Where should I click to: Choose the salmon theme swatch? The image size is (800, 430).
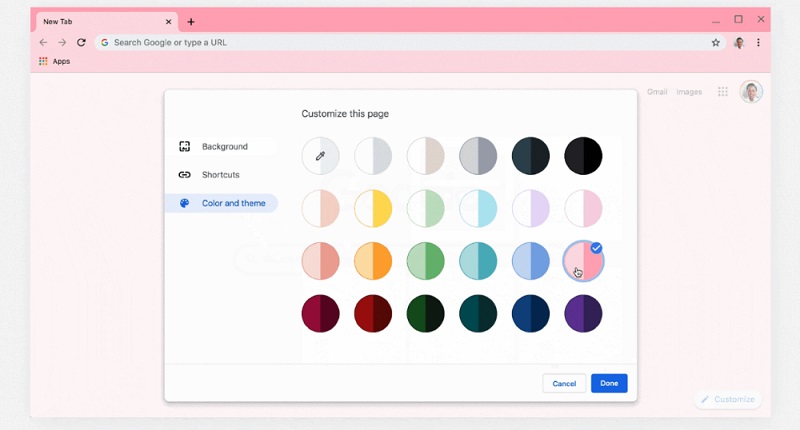pos(320,261)
